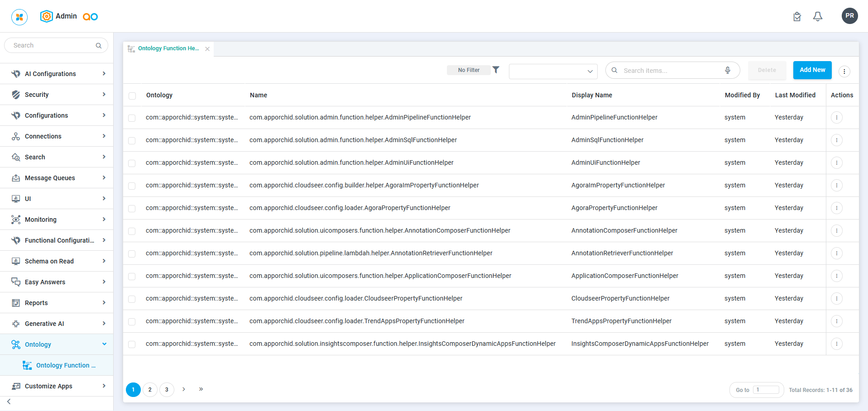868x411 pixels.
Task: Open the empty dropdown next to filter
Action: coord(553,71)
